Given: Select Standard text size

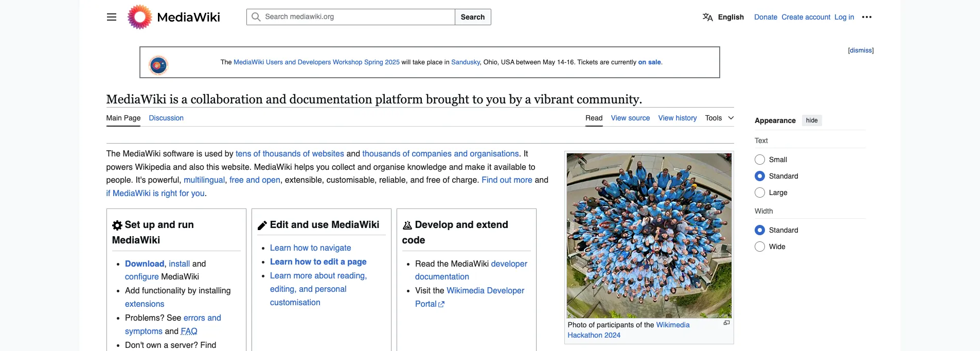Looking at the screenshot, I should (760, 176).
